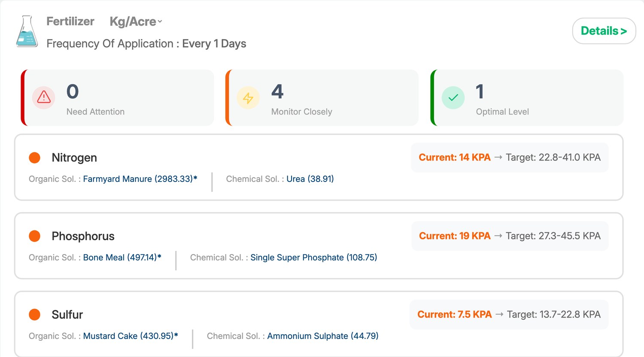The image size is (644, 357).
Task: Open the Details button
Action: [x=604, y=31]
